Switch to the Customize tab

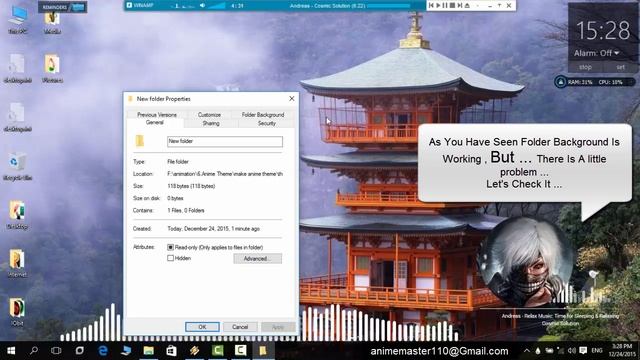[209, 115]
